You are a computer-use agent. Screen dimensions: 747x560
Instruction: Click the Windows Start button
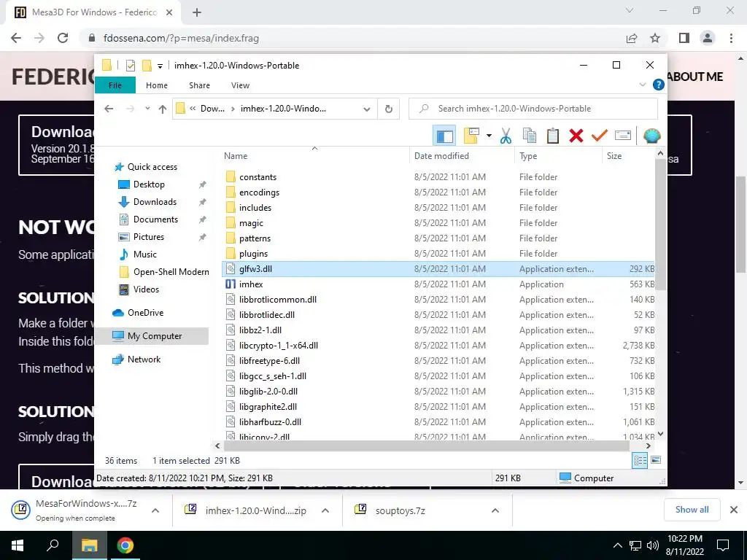tap(18, 545)
